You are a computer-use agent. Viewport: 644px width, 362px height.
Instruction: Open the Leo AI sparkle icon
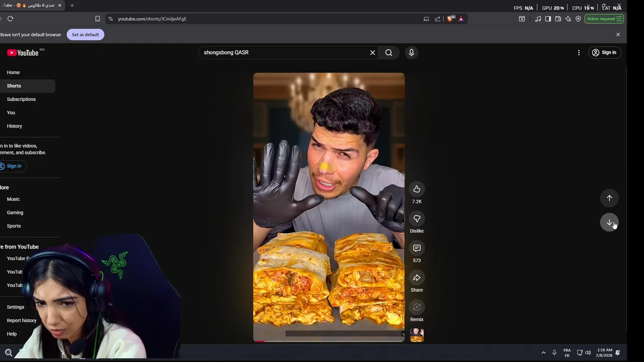pos(568,19)
